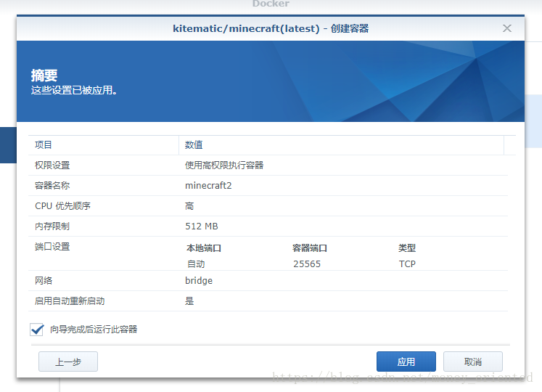The width and height of the screenshot is (542, 392).
Task: Click the 取消 cancel button
Action: click(473, 362)
